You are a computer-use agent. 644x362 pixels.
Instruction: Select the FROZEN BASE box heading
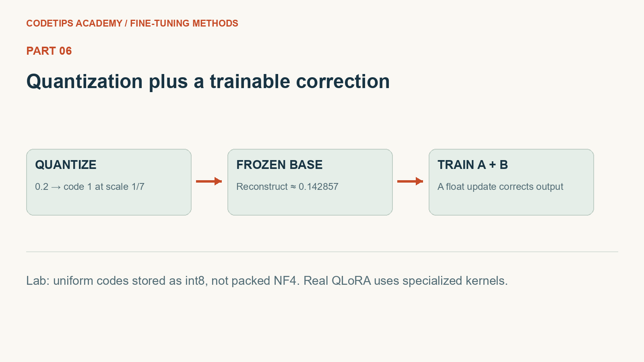click(279, 165)
